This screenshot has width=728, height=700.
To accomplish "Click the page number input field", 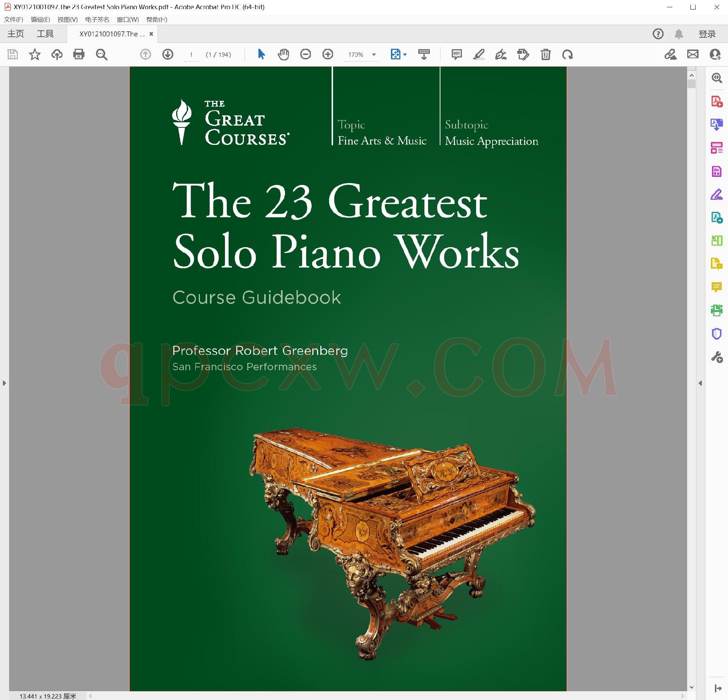I will coord(191,55).
